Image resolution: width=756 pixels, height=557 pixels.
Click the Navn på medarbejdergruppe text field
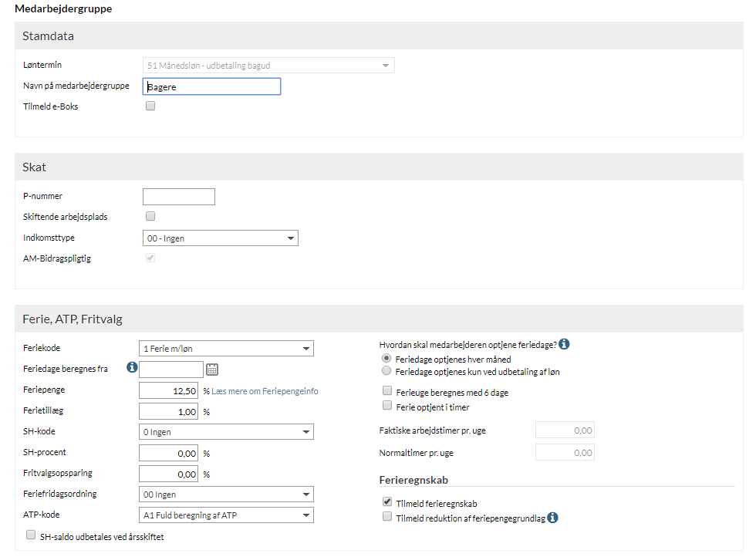click(x=212, y=87)
